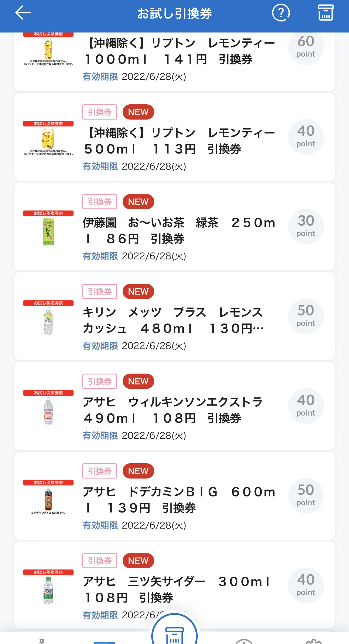Tap the pin icon in bottom bar

42,641
